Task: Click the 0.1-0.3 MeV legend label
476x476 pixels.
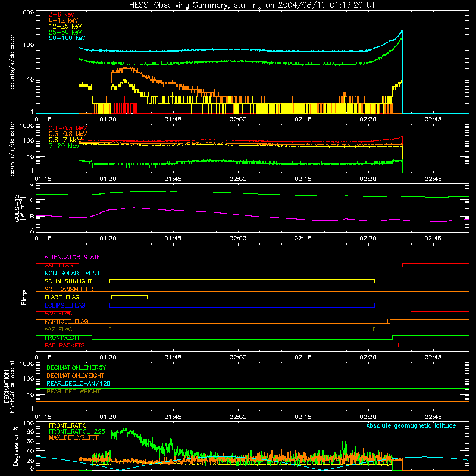Action: tap(68, 128)
